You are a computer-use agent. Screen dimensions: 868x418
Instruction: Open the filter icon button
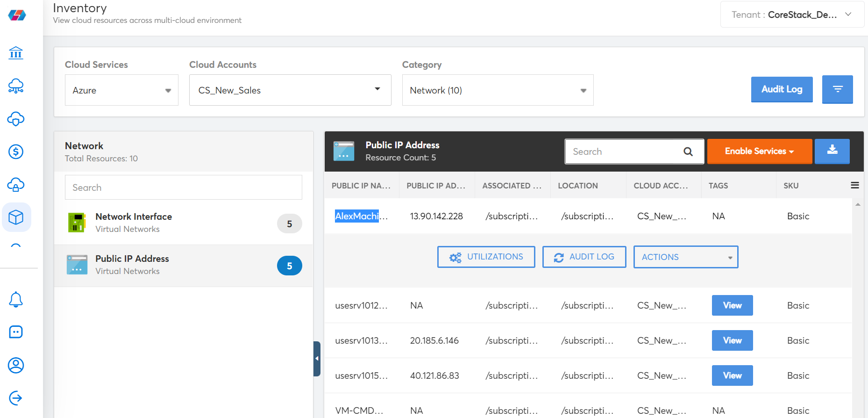pyautogui.click(x=837, y=89)
